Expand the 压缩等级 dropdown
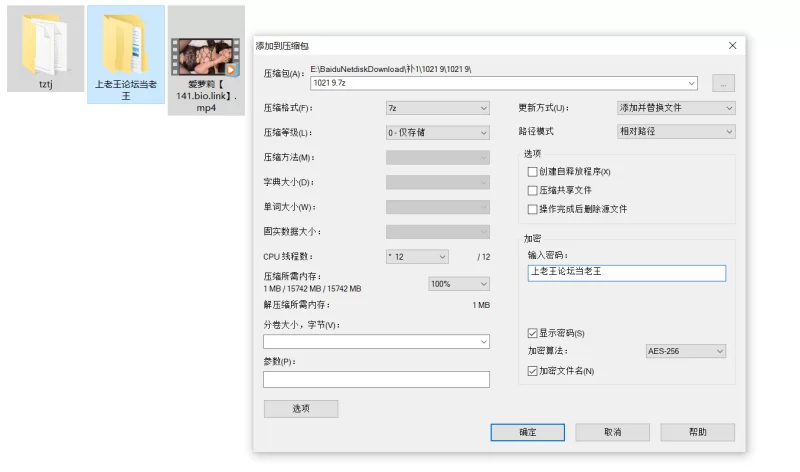 point(437,132)
